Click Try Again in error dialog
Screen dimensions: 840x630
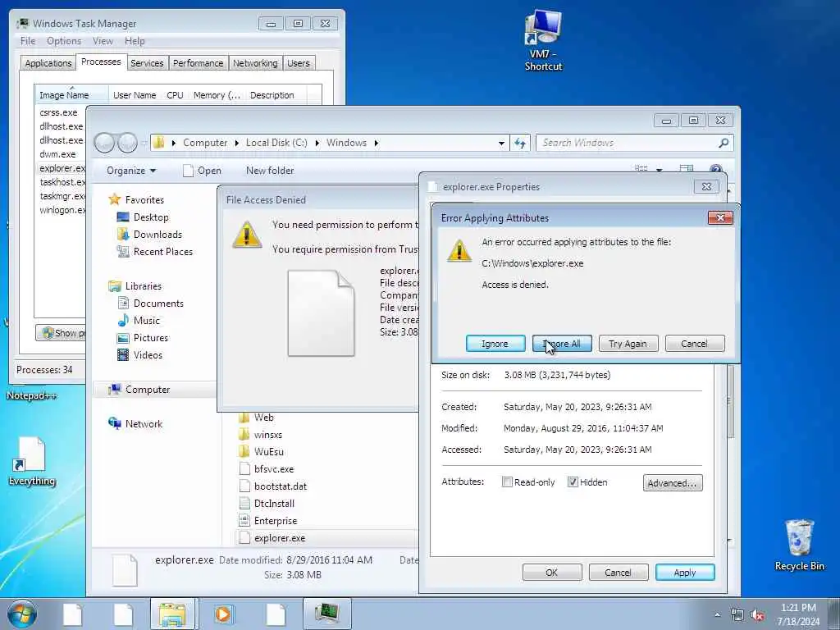[628, 344]
